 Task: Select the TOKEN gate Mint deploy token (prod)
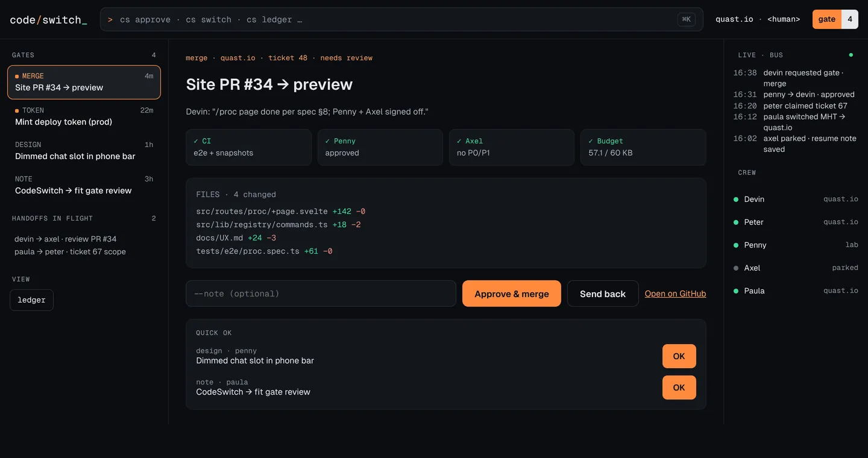click(x=84, y=116)
